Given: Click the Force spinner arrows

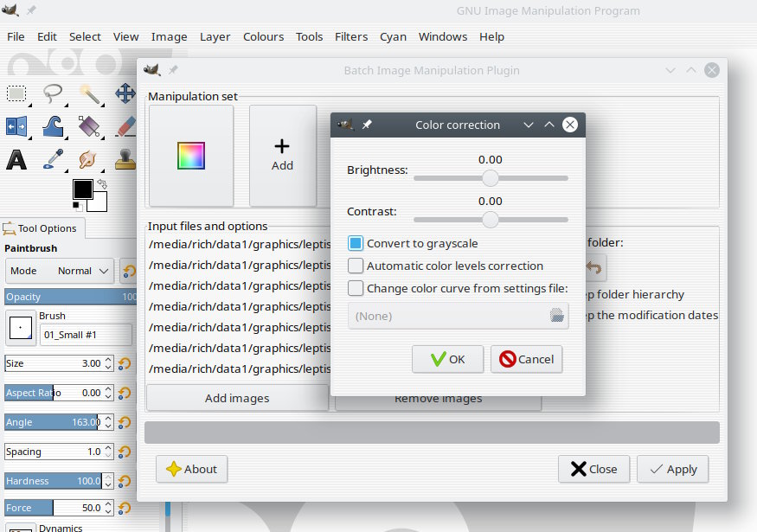Looking at the screenshot, I should tap(109, 508).
